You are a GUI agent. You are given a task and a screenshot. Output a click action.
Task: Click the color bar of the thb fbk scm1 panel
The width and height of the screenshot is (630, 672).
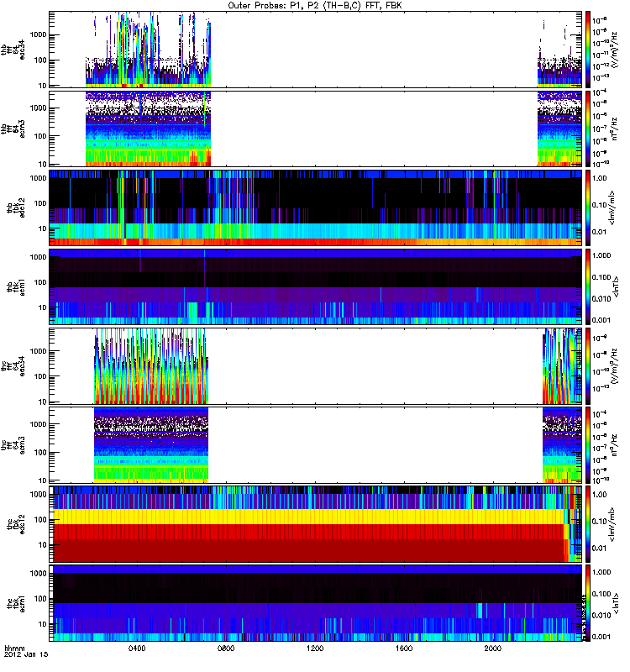[x=587, y=286]
